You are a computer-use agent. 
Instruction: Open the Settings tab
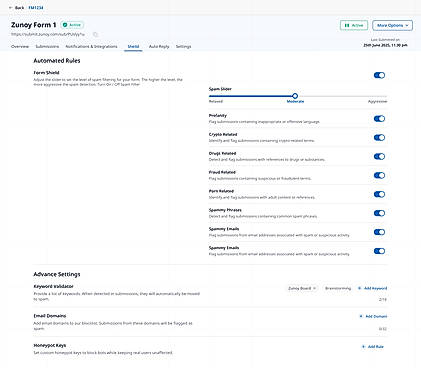click(x=183, y=47)
